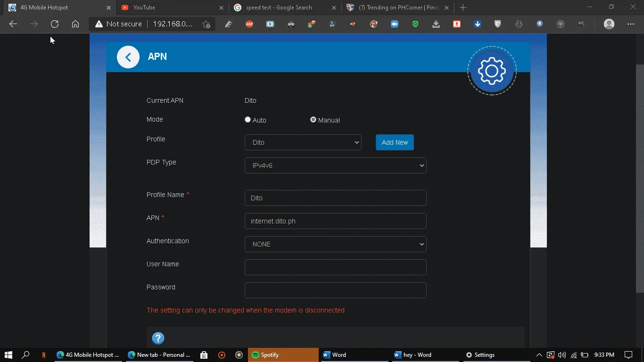644x362 pixels.
Task: Open the volume control in system tray
Action: 562,355
